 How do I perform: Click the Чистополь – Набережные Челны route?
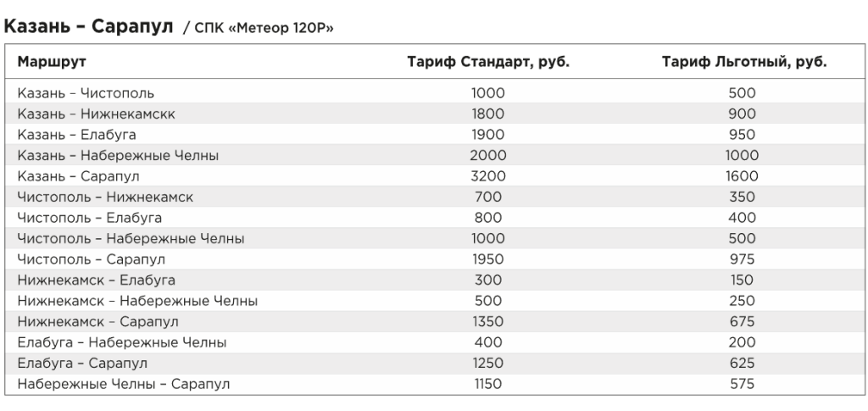point(131,238)
